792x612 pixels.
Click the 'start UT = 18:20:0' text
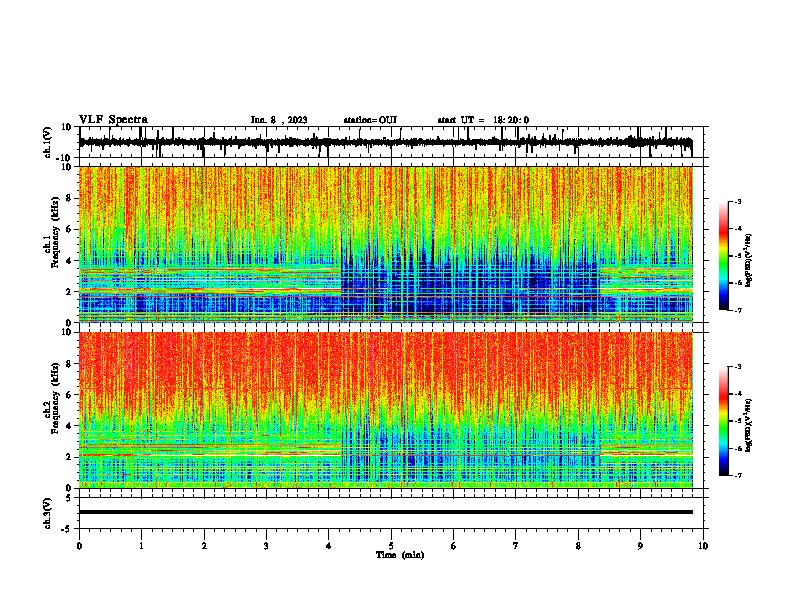click(x=483, y=120)
